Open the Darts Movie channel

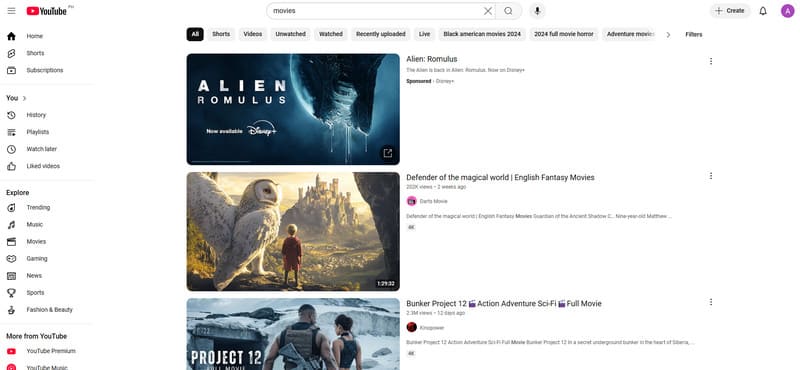click(x=433, y=201)
